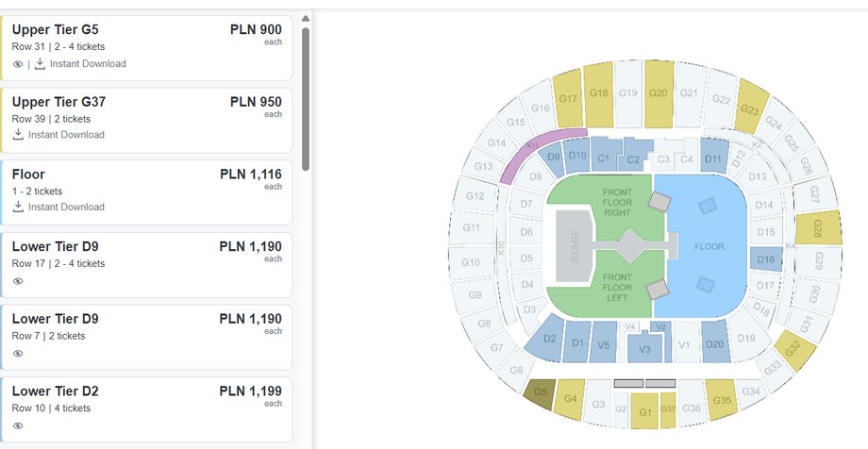Click the eye icon under Lower Tier D9 Row 17

coord(18,281)
